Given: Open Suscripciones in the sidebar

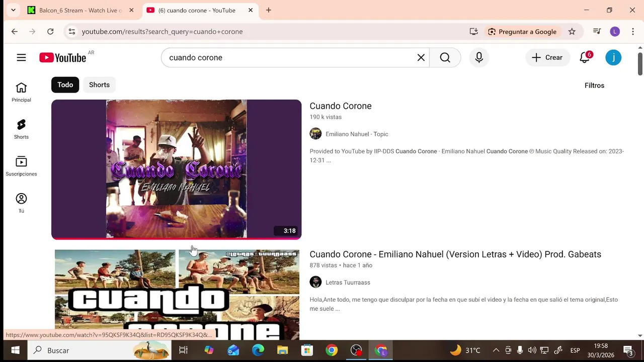Looking at the screenshot, I should click(21, 166).
